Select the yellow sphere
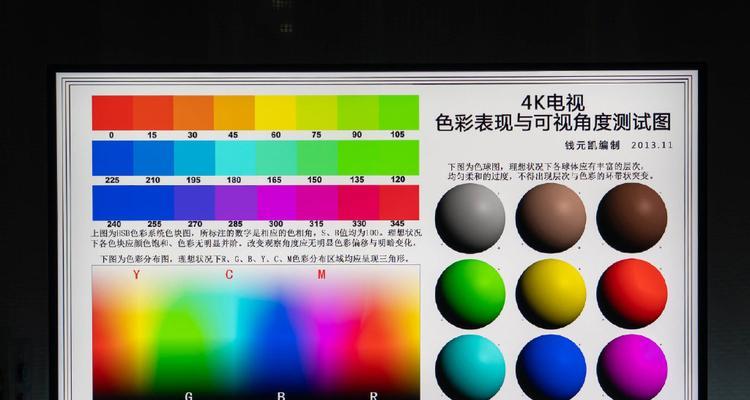The image size is (750, 400). click(551, 294)
